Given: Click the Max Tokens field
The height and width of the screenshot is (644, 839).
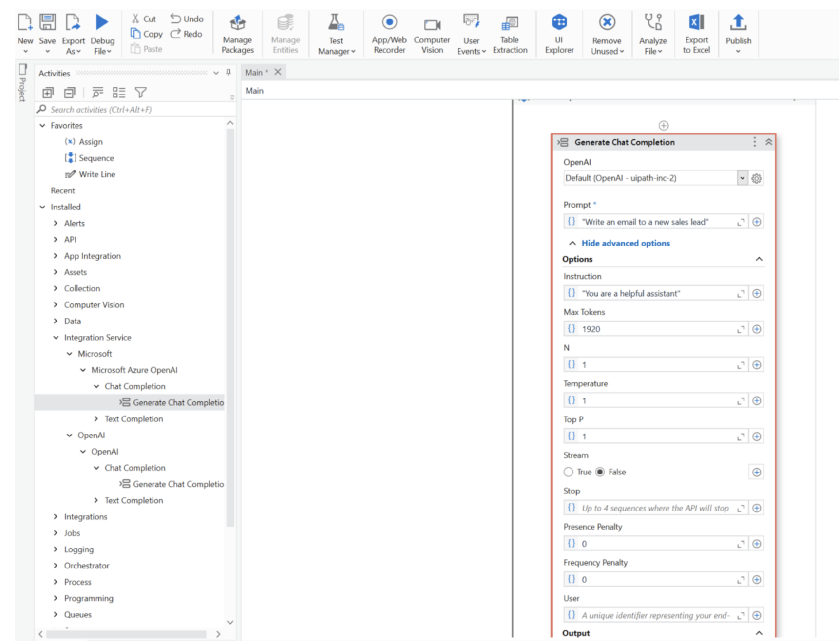Looking at the screenshot, I should point(655,329).
